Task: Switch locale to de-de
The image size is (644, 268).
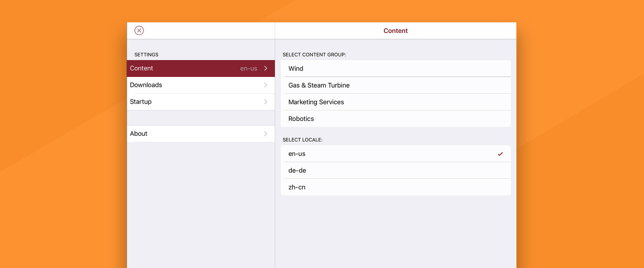Action: [396, 170]
